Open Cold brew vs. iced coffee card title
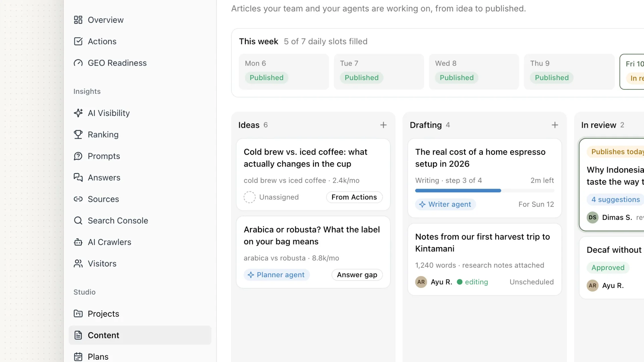The image size is (644, 362). point(306,158)
